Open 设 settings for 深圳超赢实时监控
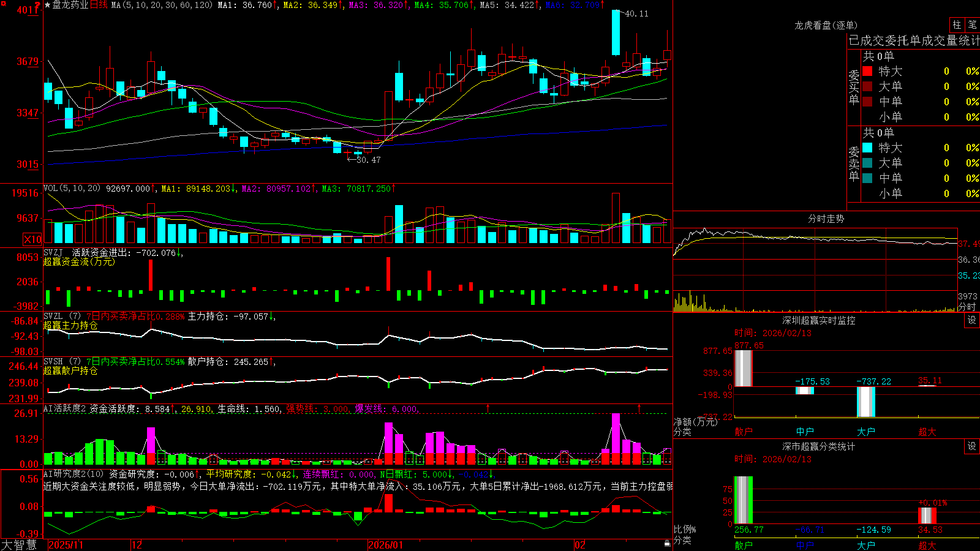The height and width of the screenshot is (551, 980). [972, 320]
